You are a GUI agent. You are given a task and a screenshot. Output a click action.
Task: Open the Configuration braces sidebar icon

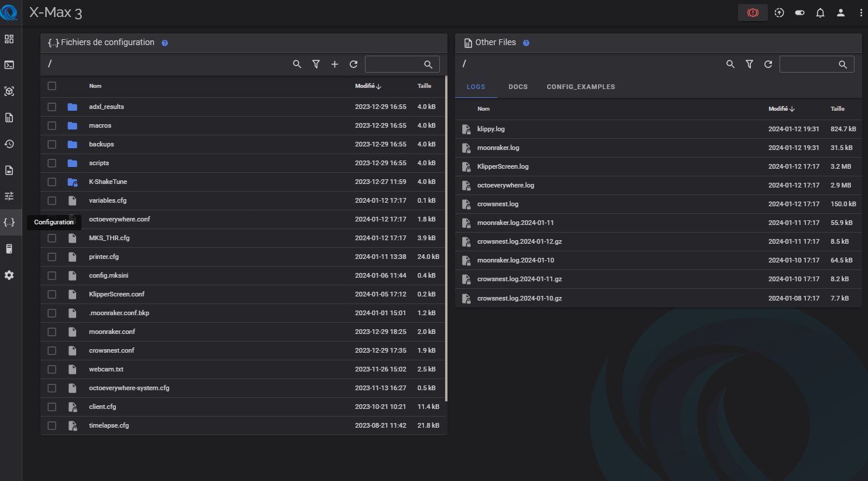(x=9, y=222)
